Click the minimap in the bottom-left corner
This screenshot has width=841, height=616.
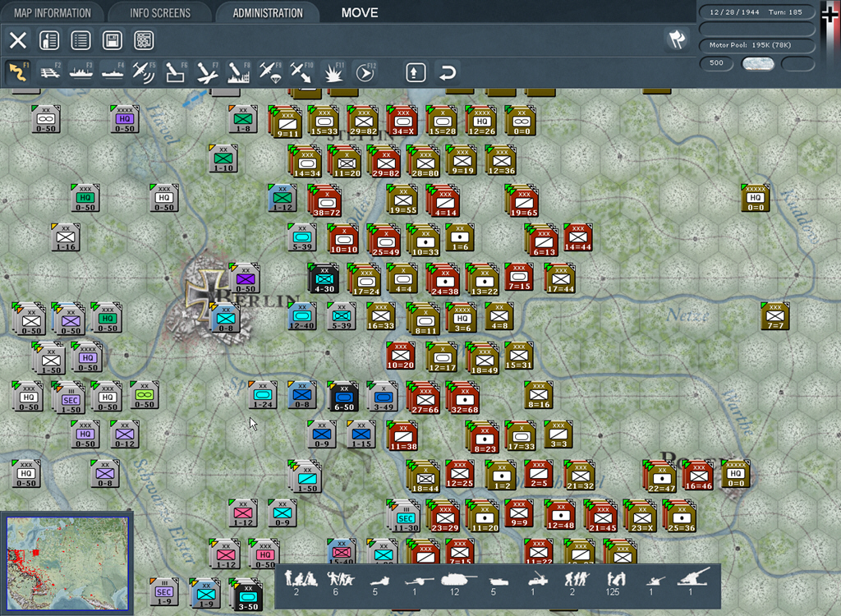(67, 563)
